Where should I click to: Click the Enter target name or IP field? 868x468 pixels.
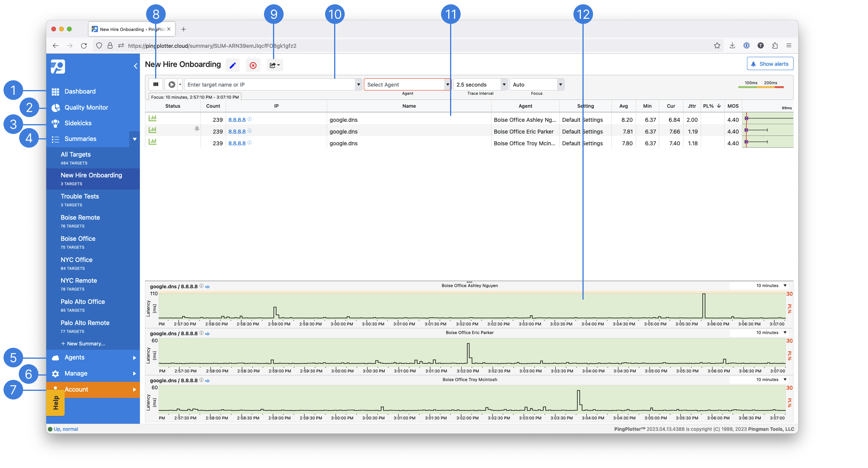tap(270, 84)
